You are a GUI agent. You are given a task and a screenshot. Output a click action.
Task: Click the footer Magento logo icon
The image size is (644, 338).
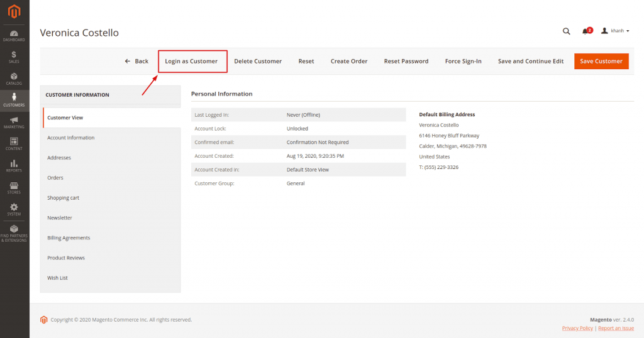point(44,320)
